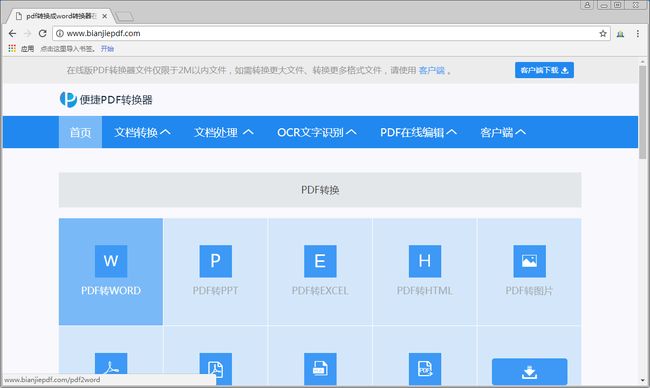Screen dimensions: 650x388
Task: Go to 首页 in the navigation bar
Action: (80, 132)
